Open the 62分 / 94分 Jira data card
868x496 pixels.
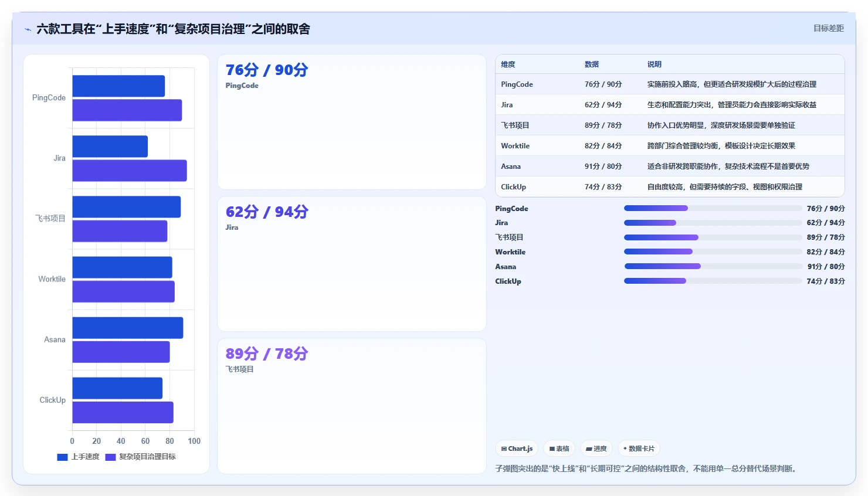(x=352, y=264)
